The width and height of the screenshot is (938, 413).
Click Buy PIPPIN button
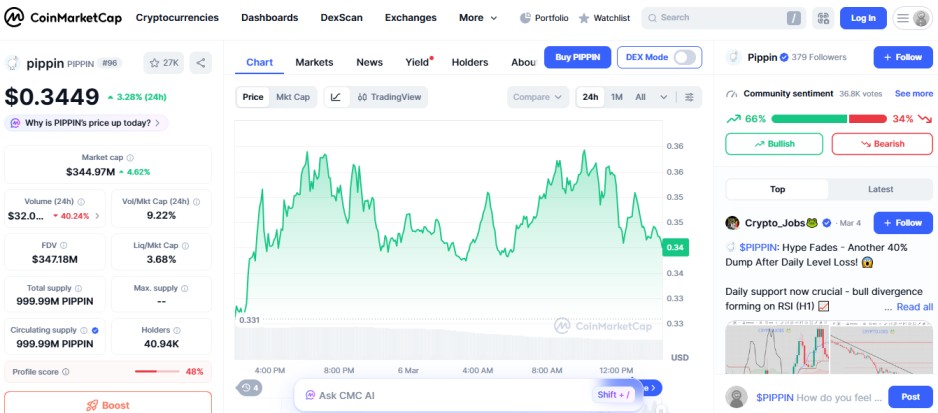click(577, 57)
